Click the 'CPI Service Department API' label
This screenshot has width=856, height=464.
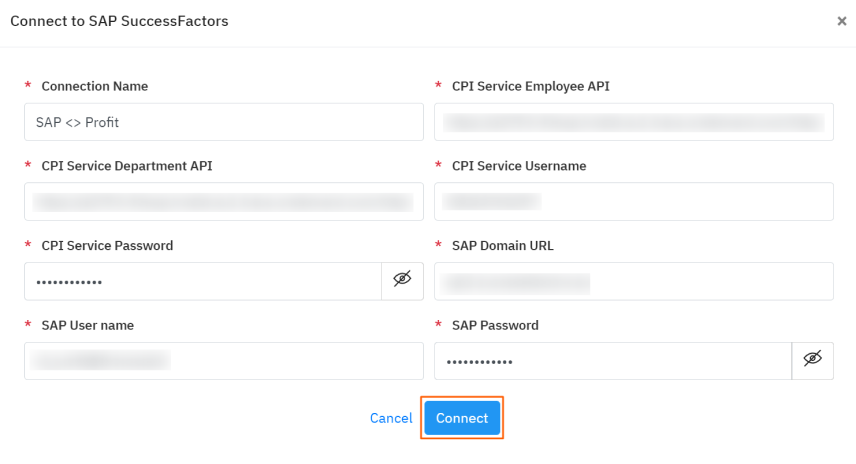pos(127,166)
